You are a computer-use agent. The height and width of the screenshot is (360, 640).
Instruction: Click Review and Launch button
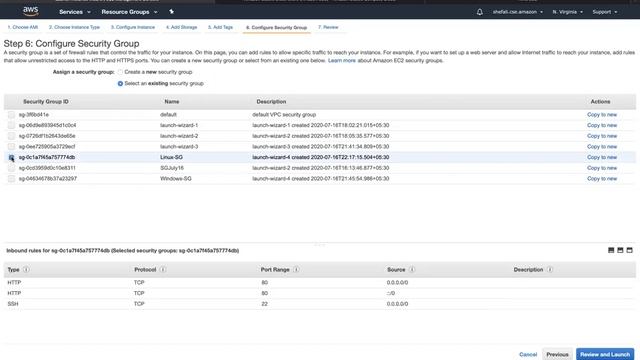[605, 354]
